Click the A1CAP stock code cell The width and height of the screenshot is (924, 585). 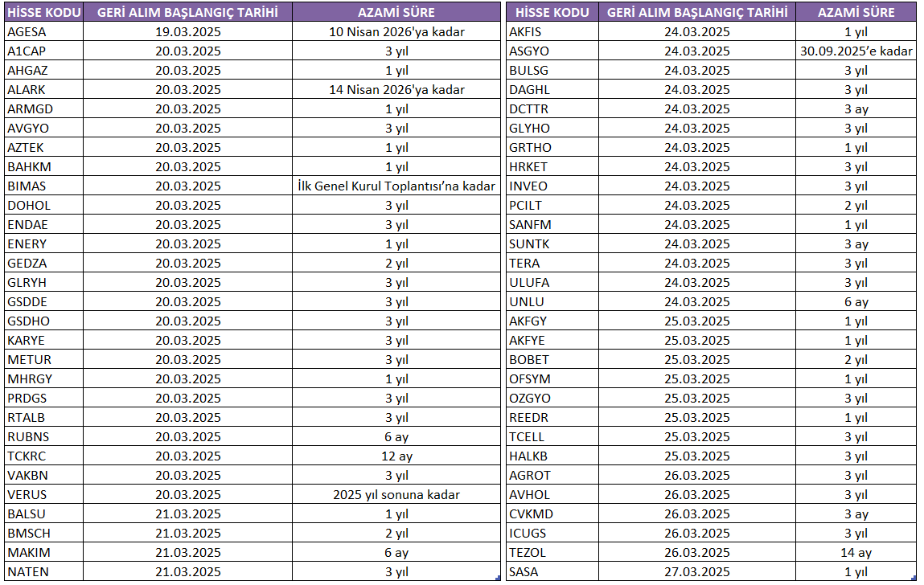click(x=43, y=51)
